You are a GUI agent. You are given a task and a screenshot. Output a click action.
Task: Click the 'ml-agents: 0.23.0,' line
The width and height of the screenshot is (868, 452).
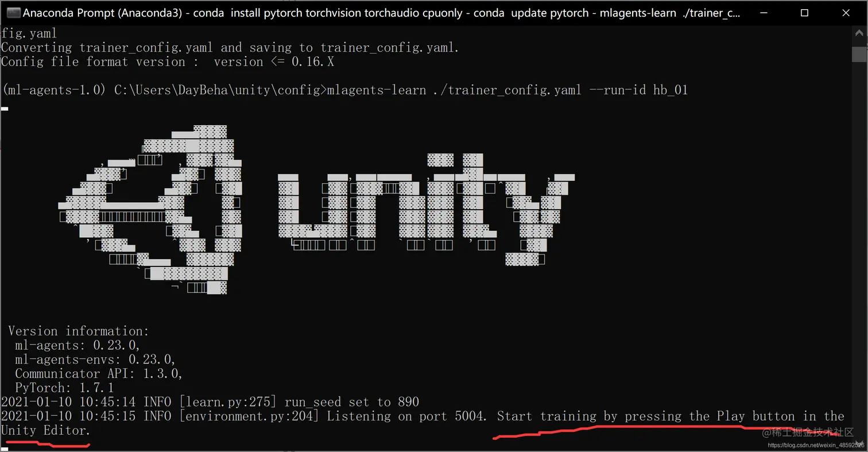pyautogui.click(x=77, y=345)
